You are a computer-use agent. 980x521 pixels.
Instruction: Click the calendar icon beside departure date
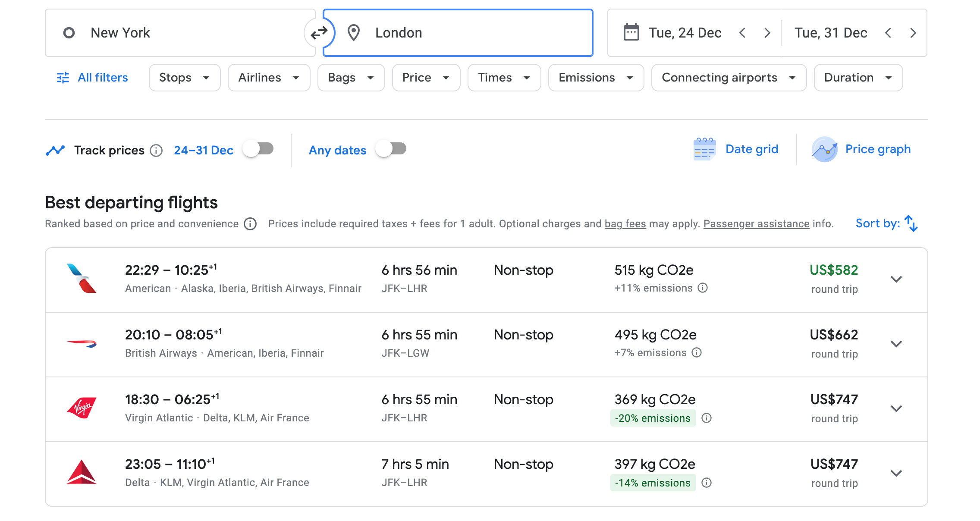631,33
